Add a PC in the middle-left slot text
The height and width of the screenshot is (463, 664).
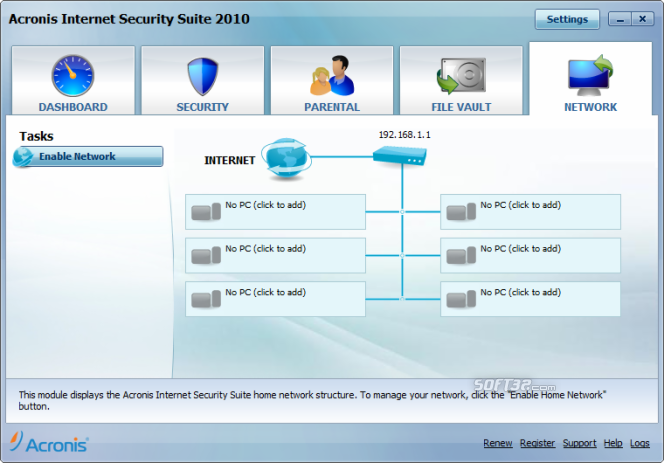tap(266, 249)
